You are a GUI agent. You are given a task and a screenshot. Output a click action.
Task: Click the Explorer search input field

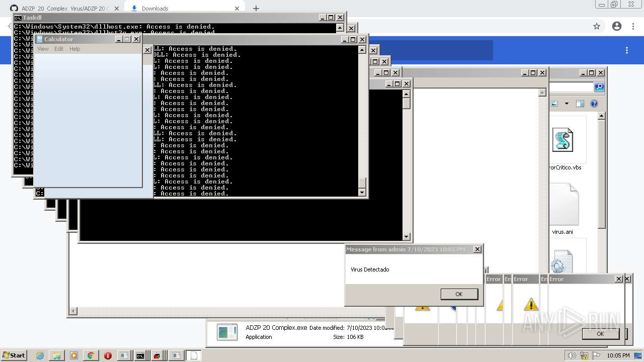571,87
